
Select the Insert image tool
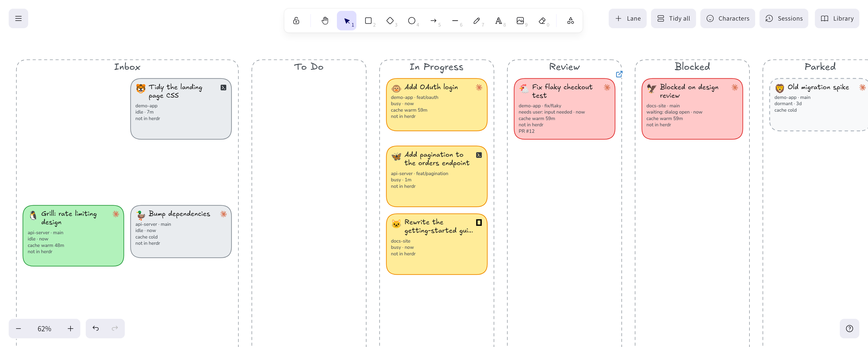[x=520, y=21]
